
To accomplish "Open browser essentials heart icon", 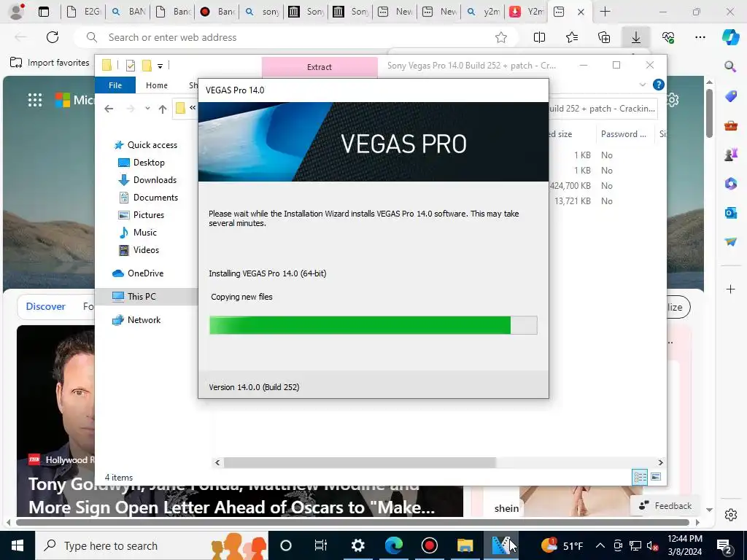I will click(x=668, y=37).
